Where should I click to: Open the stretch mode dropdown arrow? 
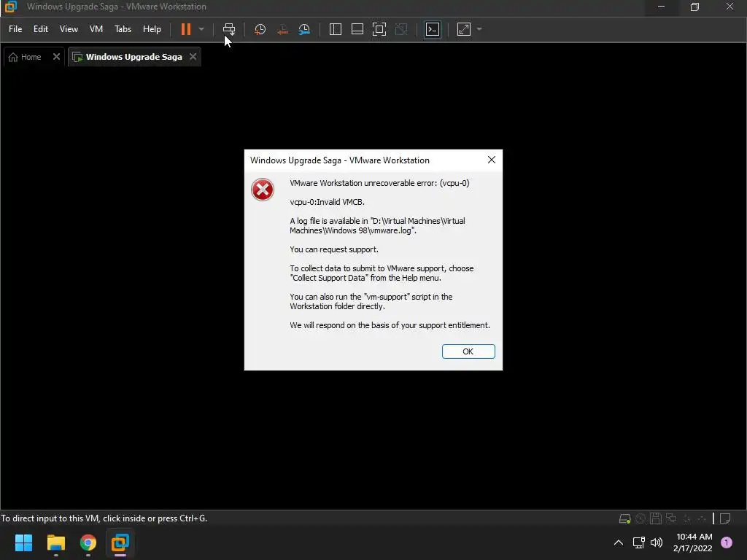tap(479, 29)
